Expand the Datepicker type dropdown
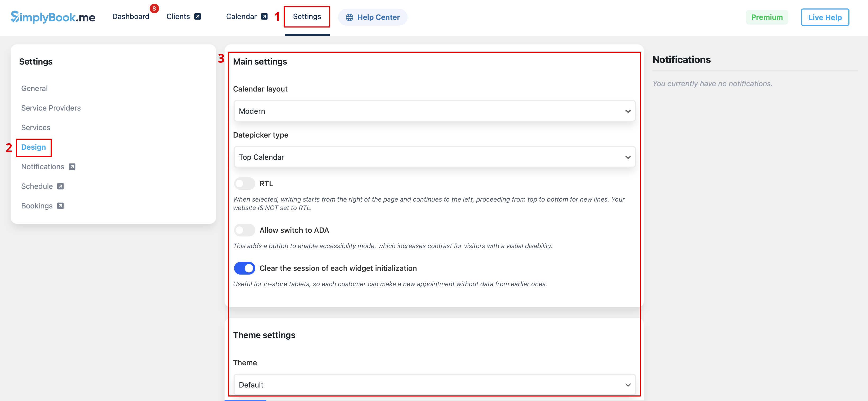This screenshot has height=401, width=868. click(x=434, y=157)
